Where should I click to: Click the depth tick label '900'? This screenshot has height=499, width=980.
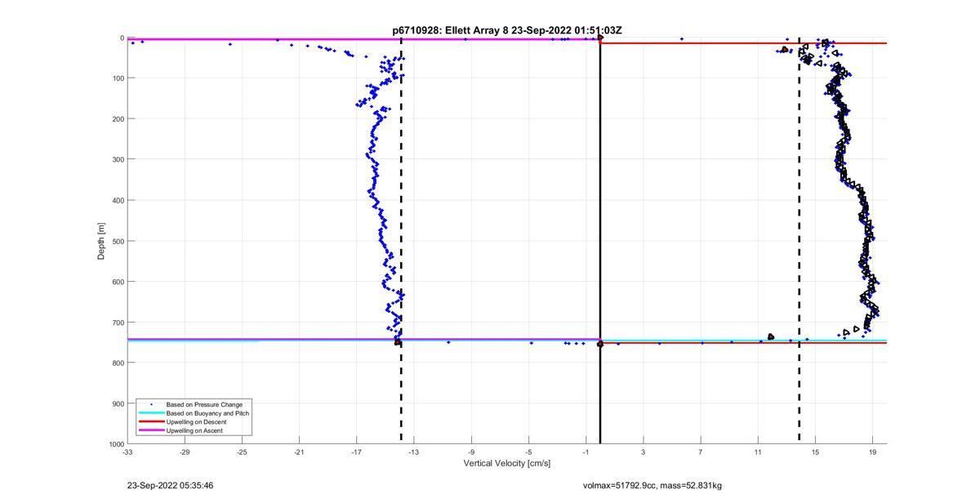(117, 403)
